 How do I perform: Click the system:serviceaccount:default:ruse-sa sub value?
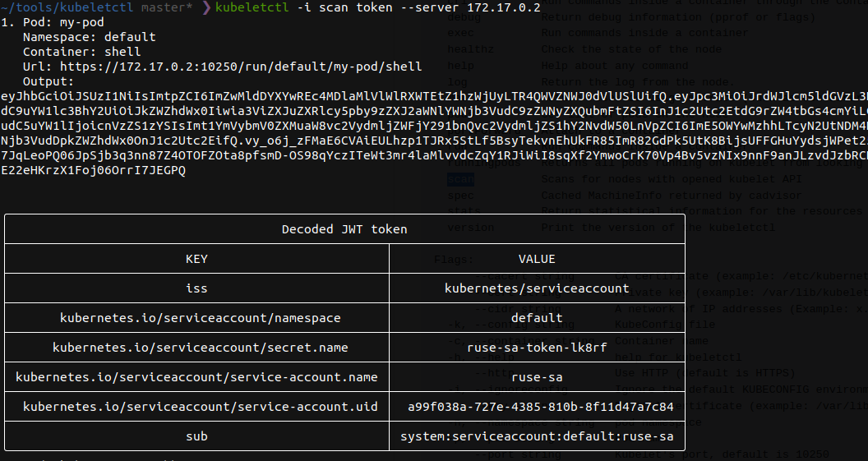click(x=537, y=436)
